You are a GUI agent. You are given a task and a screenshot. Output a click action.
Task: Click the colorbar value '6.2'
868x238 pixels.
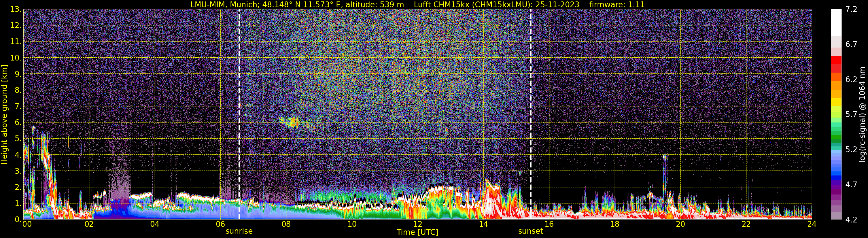point(851,79)
